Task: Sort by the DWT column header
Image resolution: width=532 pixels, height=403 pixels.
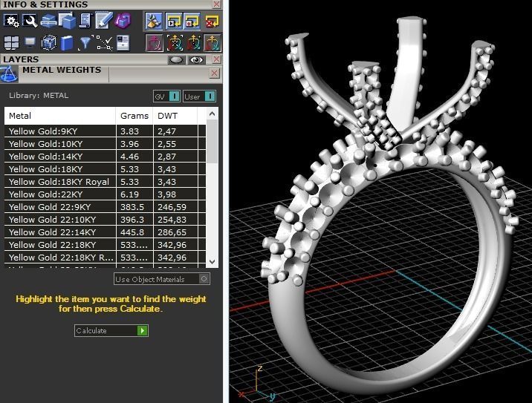Action: [175, 116]
